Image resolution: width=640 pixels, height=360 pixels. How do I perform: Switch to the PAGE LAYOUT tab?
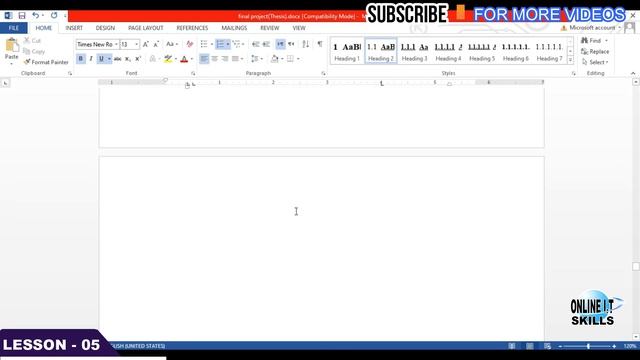pyautogui.click(x=146, y=28)
